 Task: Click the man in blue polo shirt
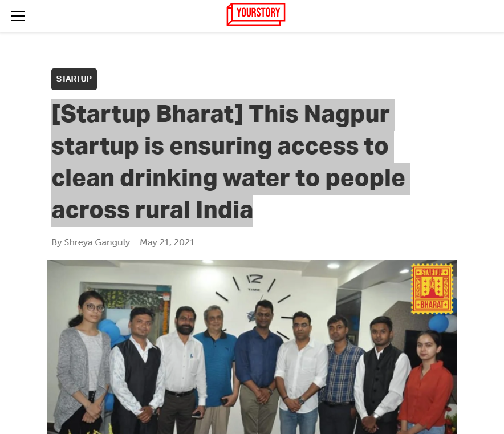coord(216,370)
